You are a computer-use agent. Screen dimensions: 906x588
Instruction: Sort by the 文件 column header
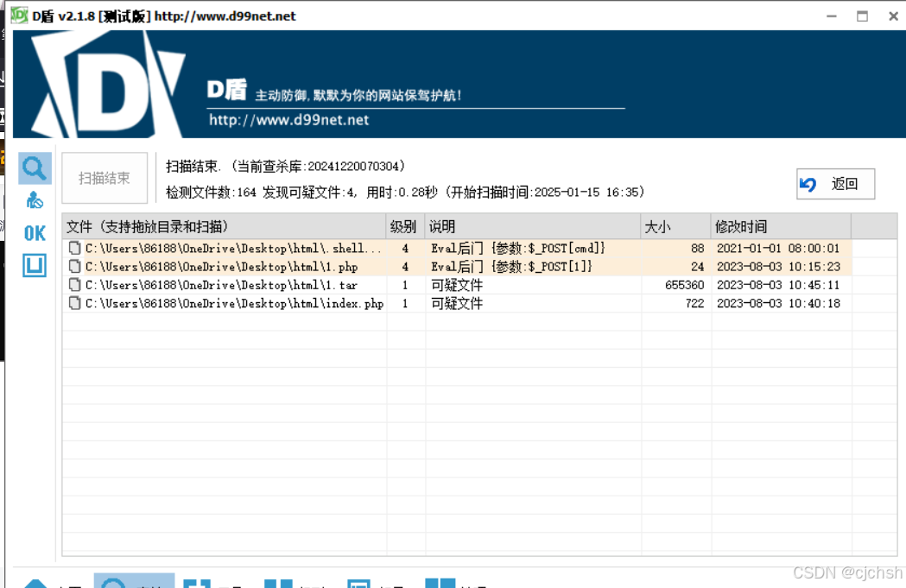pyautogui.click(x=225, y=226)
